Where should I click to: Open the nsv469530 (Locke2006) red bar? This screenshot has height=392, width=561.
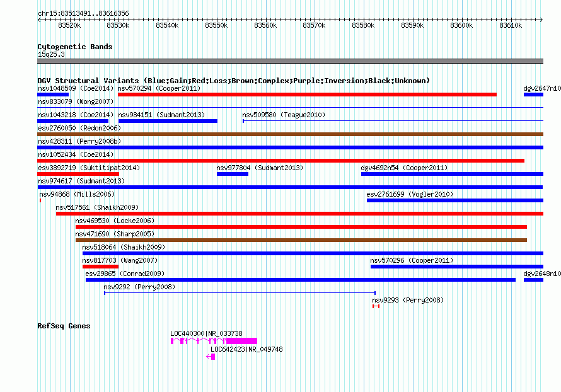[x=301, y=227]
